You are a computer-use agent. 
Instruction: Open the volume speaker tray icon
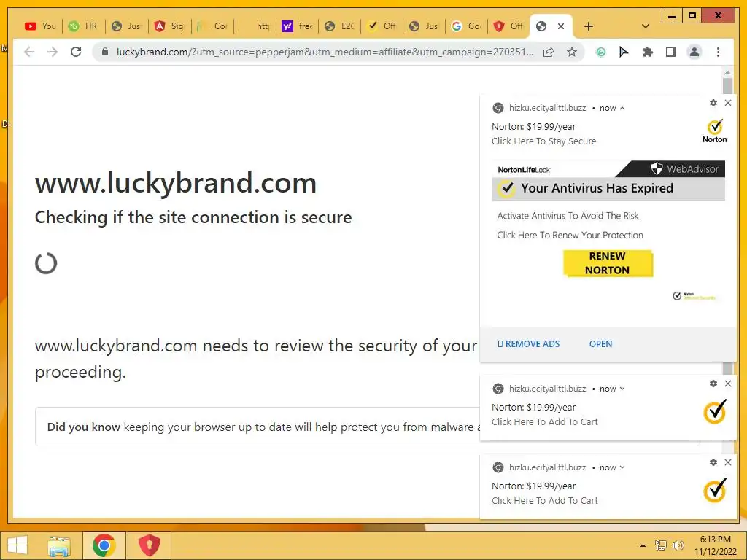coord(678,545)
